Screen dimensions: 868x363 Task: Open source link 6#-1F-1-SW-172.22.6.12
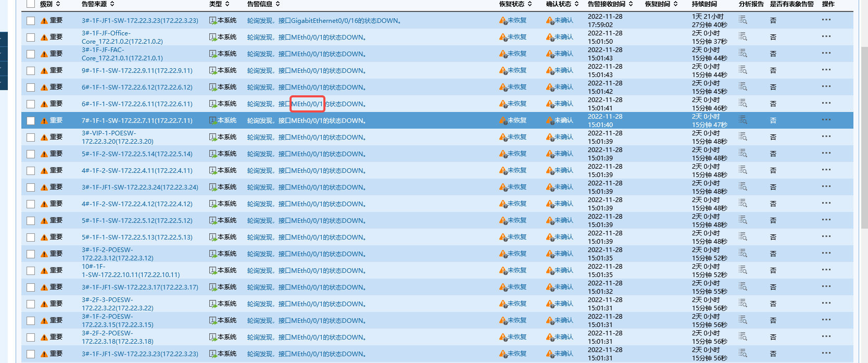click(x=137, y=87)
